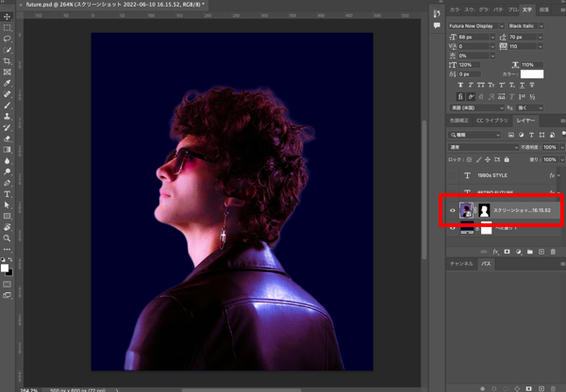Image resolution: width=566 pixels, height=392 pixels.
Task: Select the Hand tool
Action: click(x=7, y=227)
